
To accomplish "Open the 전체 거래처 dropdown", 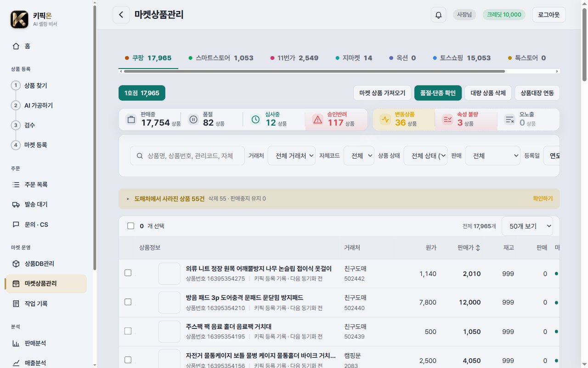I will point(291,155).
